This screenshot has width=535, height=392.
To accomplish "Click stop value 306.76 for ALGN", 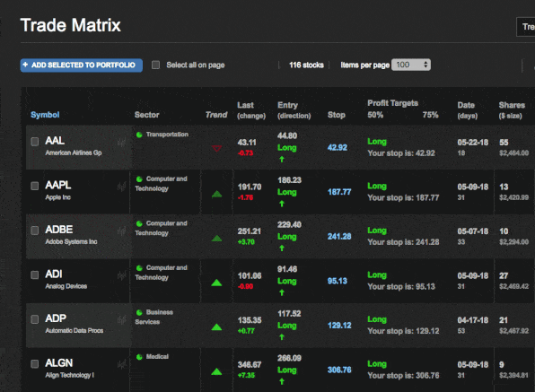I will pyautogui.click(x=339, y=370).
